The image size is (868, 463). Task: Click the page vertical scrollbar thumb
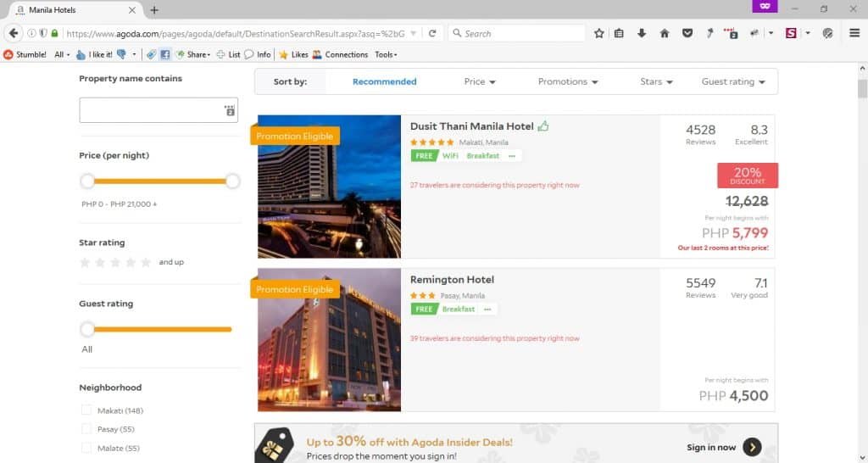click(x=862, y=88)
